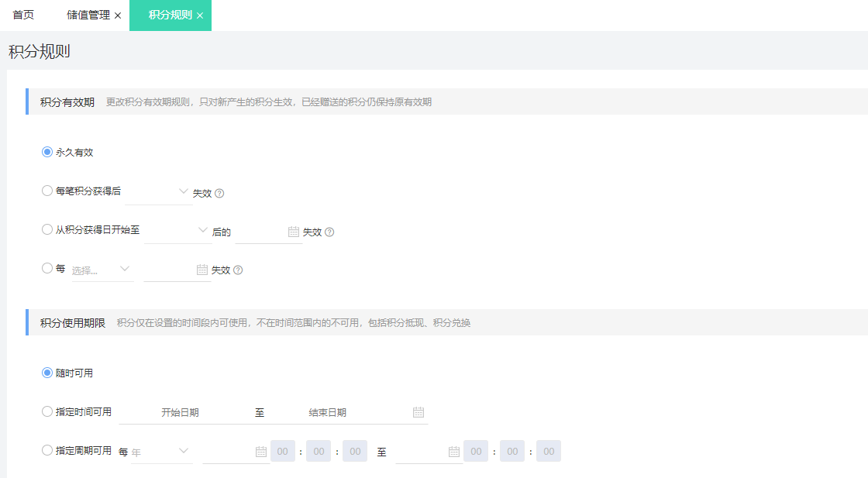This screenshot has height=478, width=868.
Task: Enable the 指定周期可用 option
Action: (x=46, y=450)
